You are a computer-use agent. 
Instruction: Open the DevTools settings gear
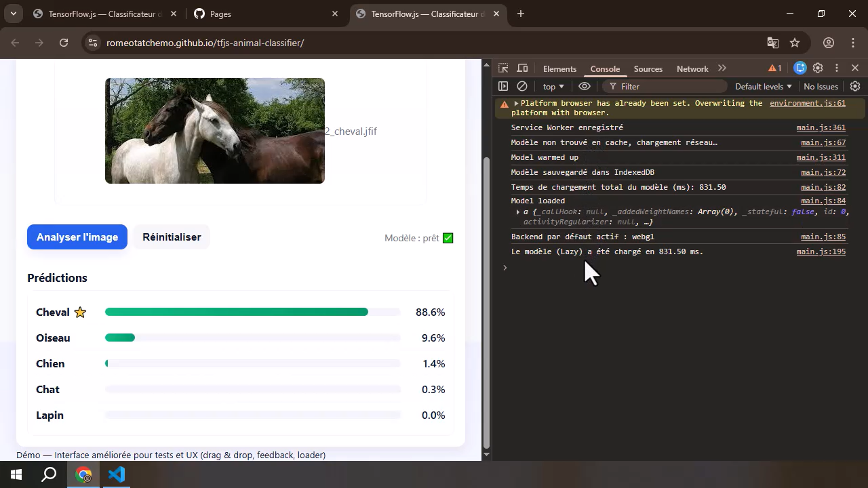(818, 68)
